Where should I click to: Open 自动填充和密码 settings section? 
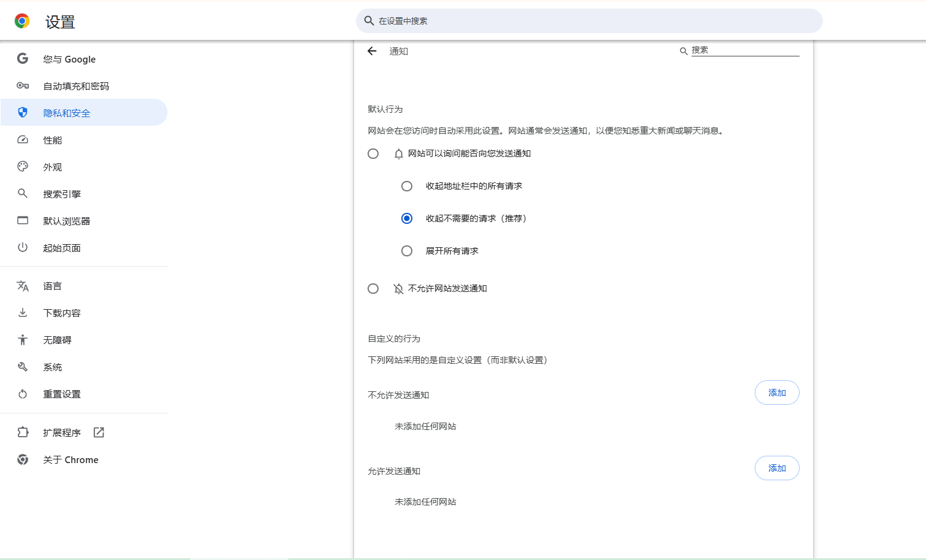84,86
